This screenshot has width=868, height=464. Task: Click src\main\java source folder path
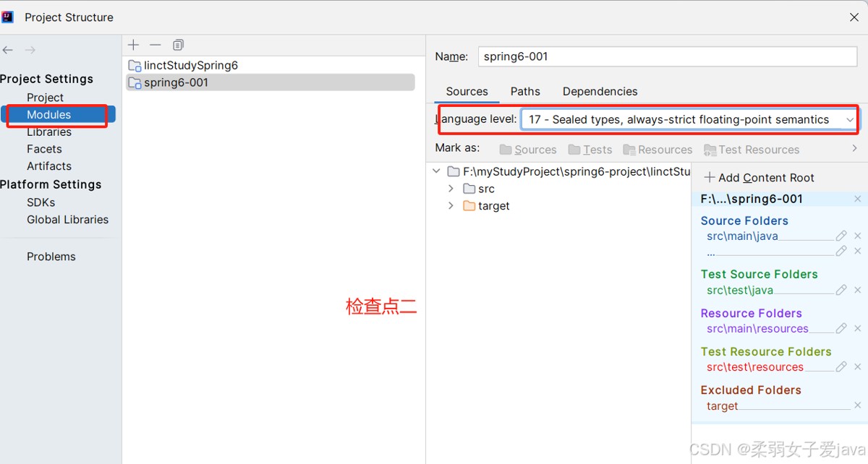coord(742,236)
